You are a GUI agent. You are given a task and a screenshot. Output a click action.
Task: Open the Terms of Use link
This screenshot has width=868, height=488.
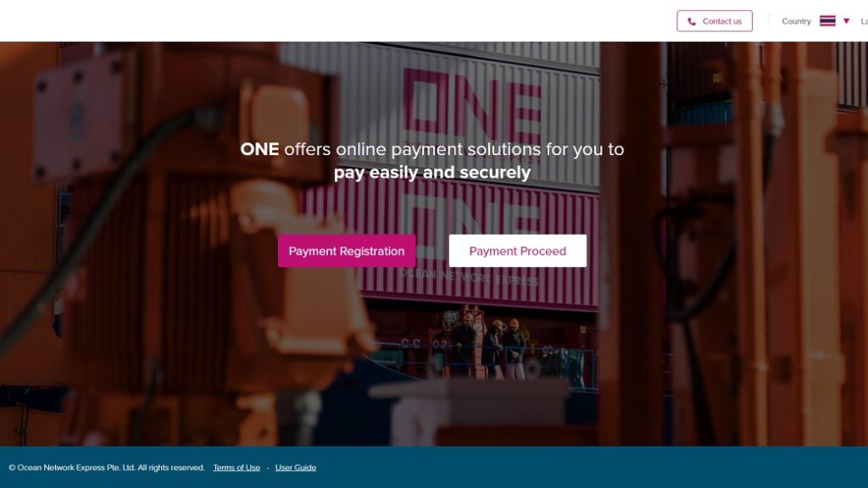[236, 468]
